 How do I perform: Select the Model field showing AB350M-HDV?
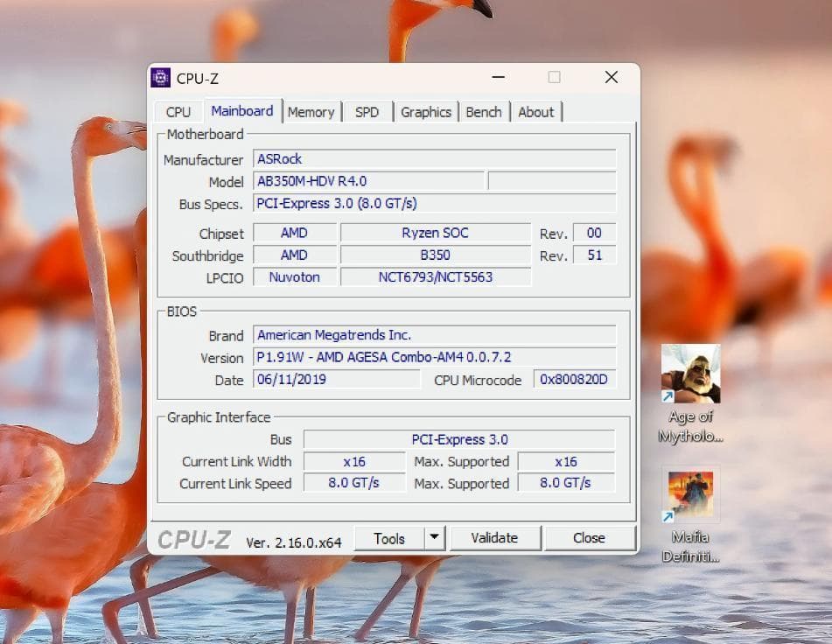(x=368, y=181)
